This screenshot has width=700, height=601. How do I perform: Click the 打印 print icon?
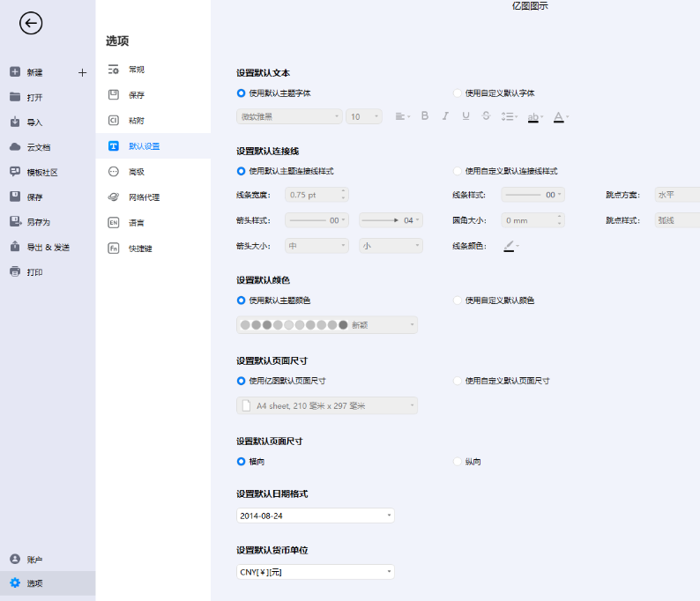(15, 272)
